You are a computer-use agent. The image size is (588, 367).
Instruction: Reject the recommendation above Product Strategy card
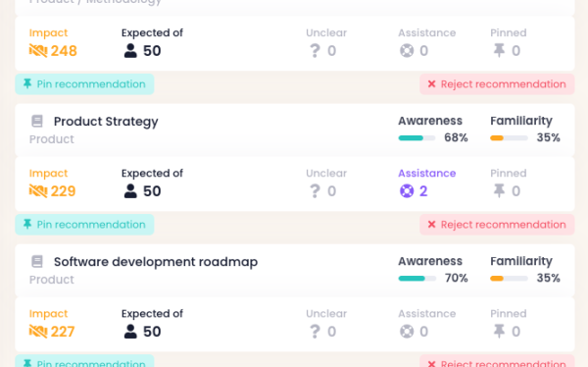coord(497,84)
